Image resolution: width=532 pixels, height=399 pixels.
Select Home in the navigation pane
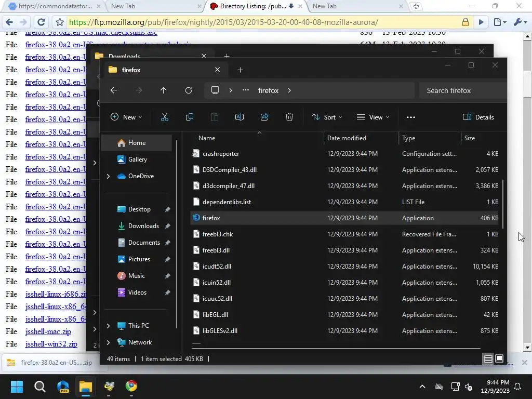(137, 143)
